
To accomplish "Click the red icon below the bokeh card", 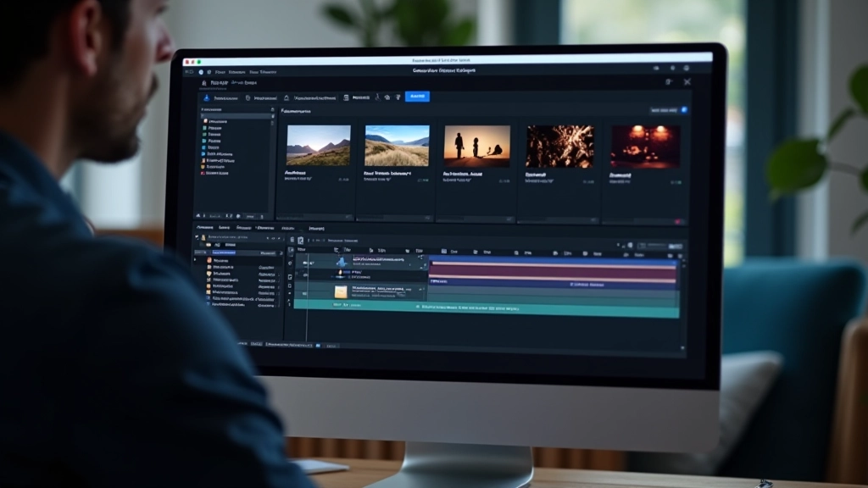I will (x=677, y=222).
